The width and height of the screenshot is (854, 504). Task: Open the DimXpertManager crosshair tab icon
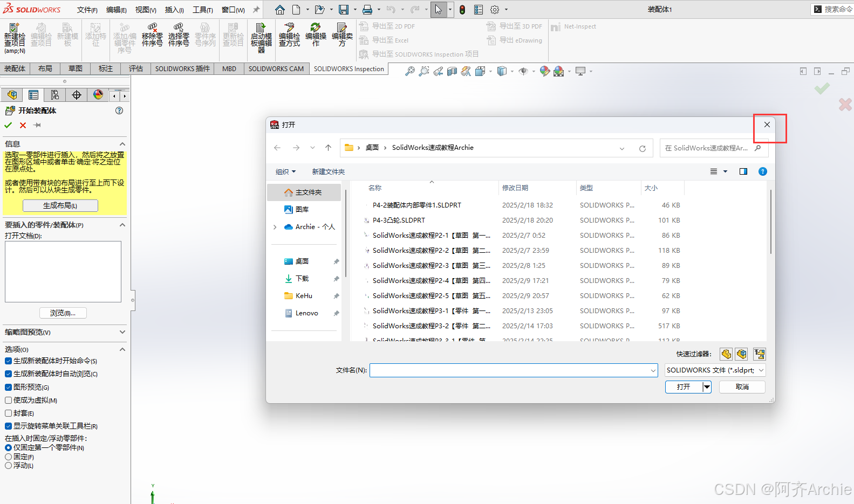click(77, 95)
